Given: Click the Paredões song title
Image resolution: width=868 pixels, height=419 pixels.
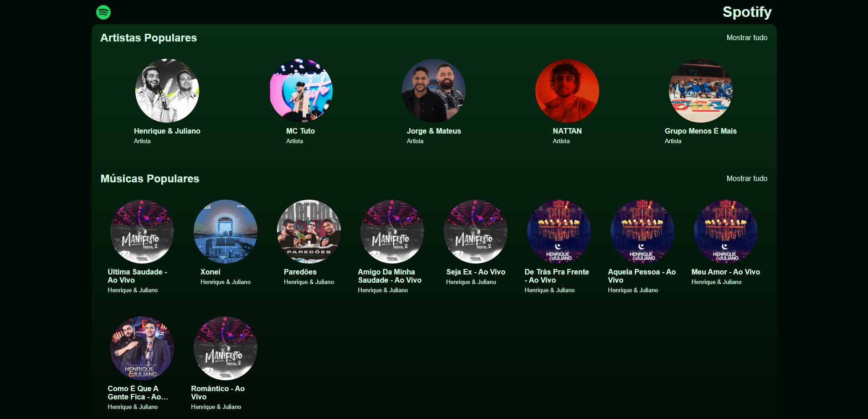Looking at the screenshot, I should (300, 272).
